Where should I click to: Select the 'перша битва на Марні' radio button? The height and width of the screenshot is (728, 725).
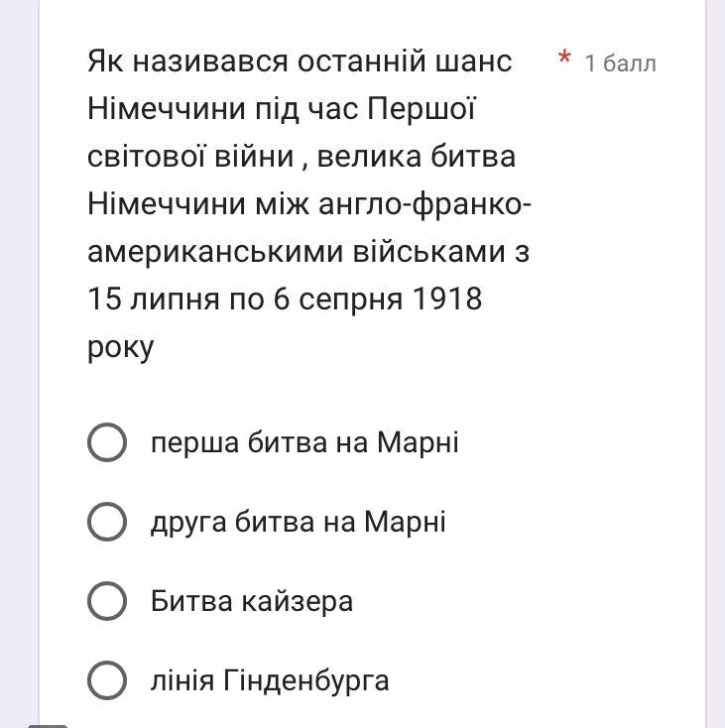click(107, 442)
